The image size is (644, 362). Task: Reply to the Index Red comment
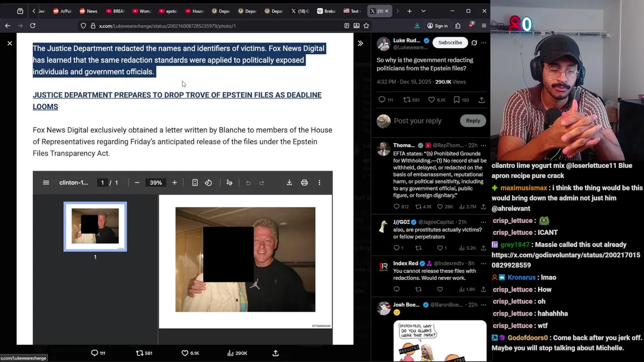coord(396,289)
